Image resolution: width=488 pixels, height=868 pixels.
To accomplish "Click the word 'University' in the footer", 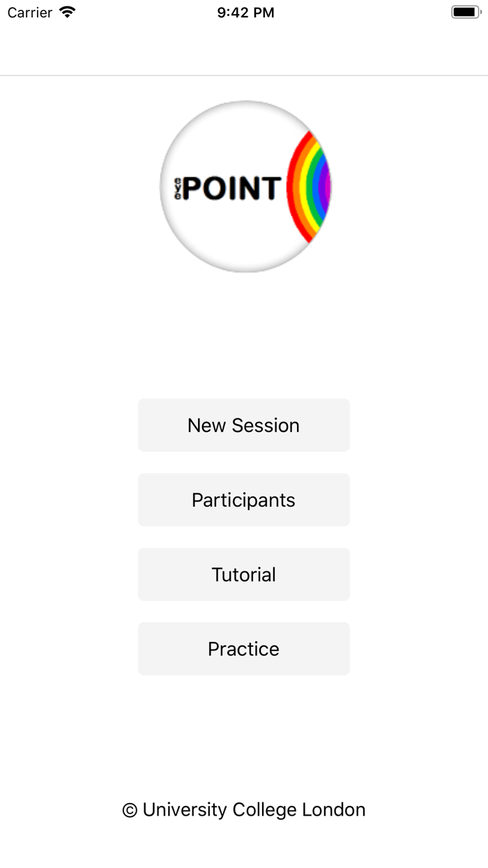I will click(185, 809).
